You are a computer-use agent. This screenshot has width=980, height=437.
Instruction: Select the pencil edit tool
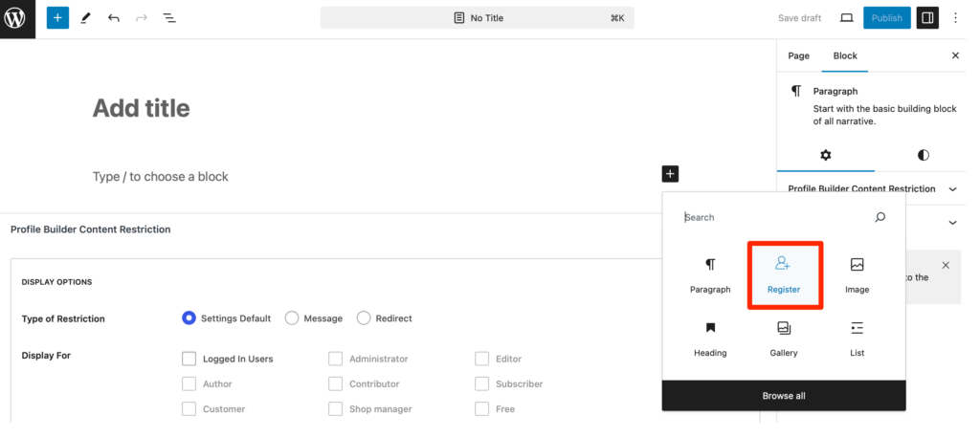pos(85,18)
